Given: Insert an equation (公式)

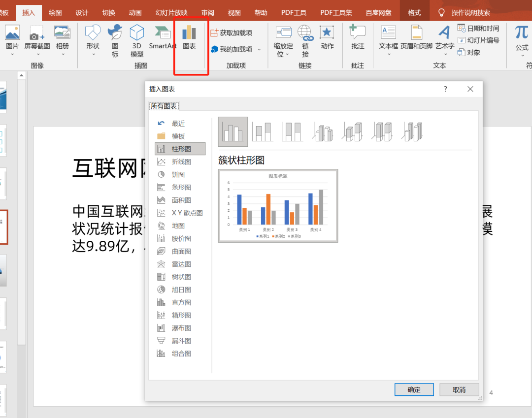Looking at the screenshot, I should 522,40.
